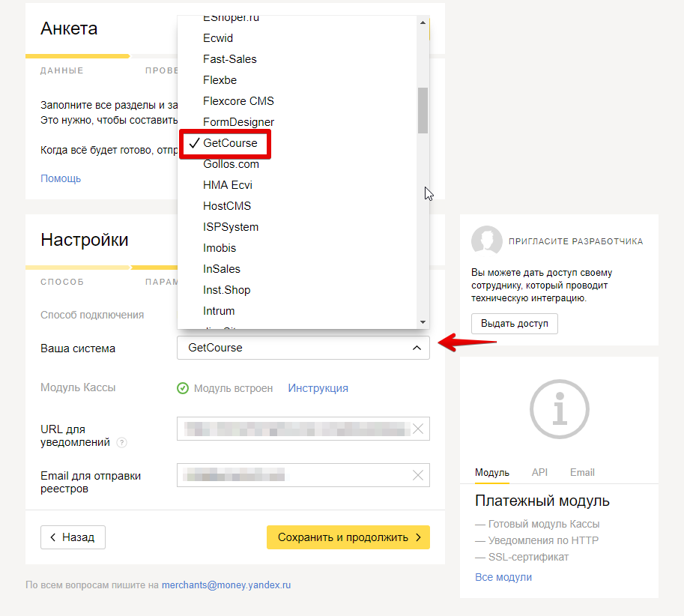Click the URL для уведомлений input field
684x616 pixels.
coord(303,429)
